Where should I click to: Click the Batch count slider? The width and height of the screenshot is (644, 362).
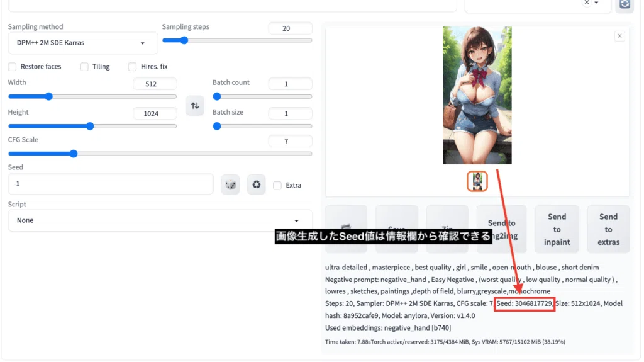(x=262, y=97)
